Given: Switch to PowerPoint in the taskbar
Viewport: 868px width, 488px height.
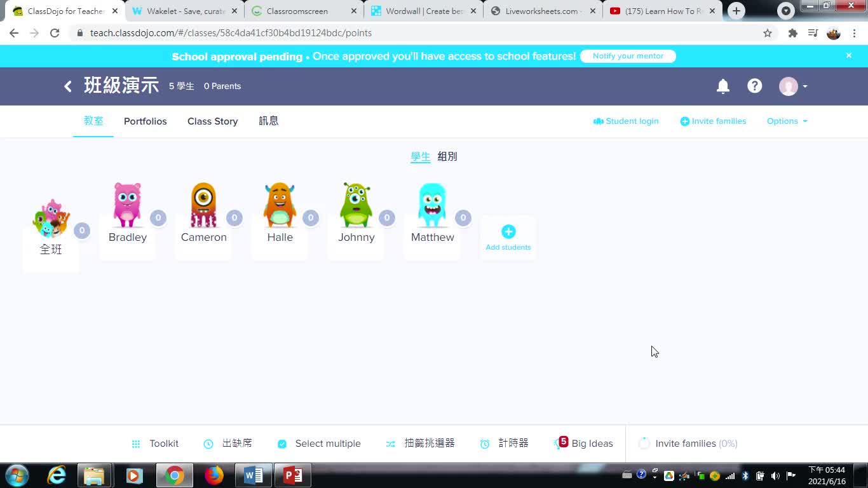Looking at the screenshot, I should click(x=292, y=475).
